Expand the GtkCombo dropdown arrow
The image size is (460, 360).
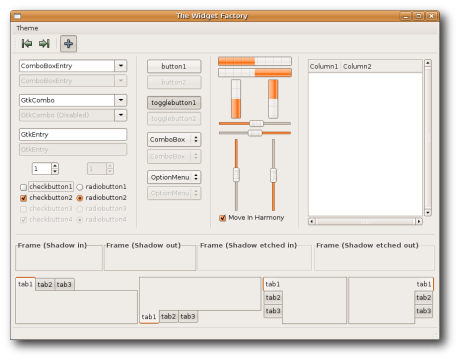click(121, 100)
